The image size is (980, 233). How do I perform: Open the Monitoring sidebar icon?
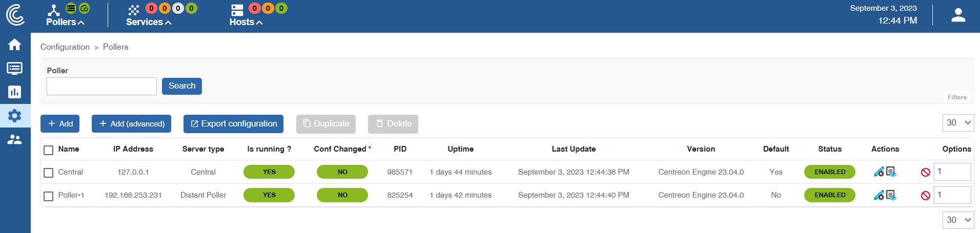click(x=14, y=68)
